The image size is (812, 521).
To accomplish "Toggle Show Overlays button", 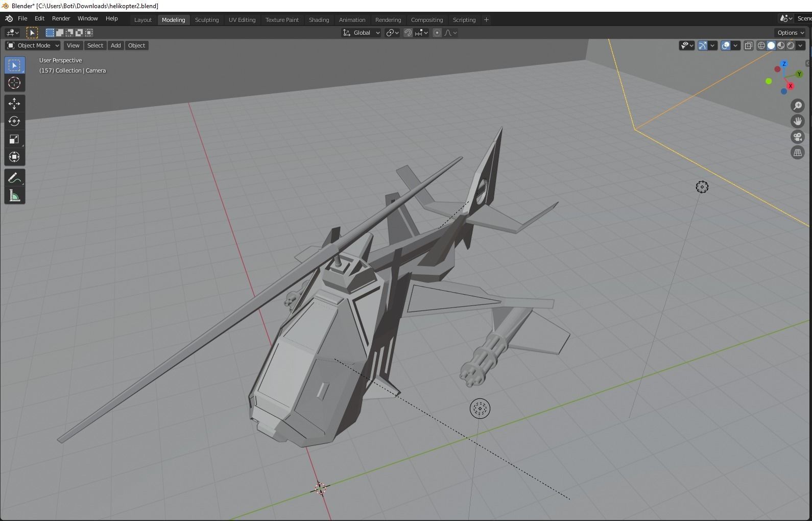I will [x=726, y=45].
